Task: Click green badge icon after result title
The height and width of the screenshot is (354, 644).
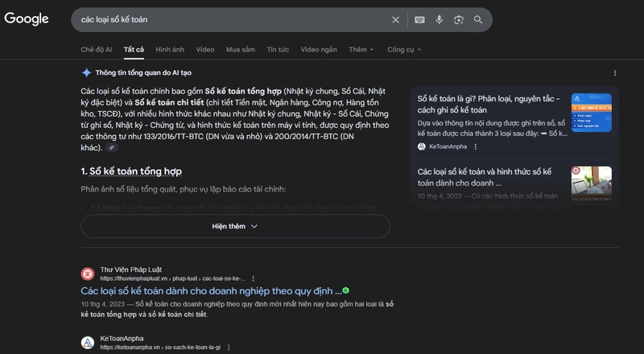Action: point(346,290)
